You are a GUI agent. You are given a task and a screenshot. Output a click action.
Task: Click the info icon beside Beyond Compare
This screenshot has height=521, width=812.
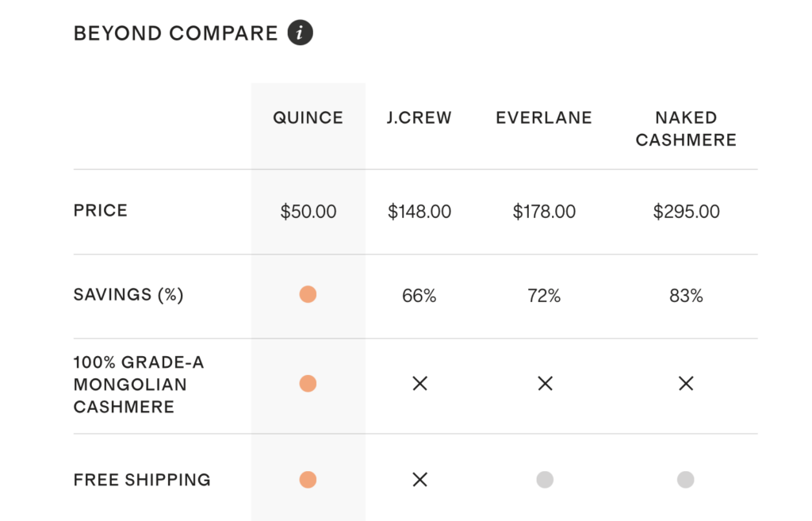point(301,33)
